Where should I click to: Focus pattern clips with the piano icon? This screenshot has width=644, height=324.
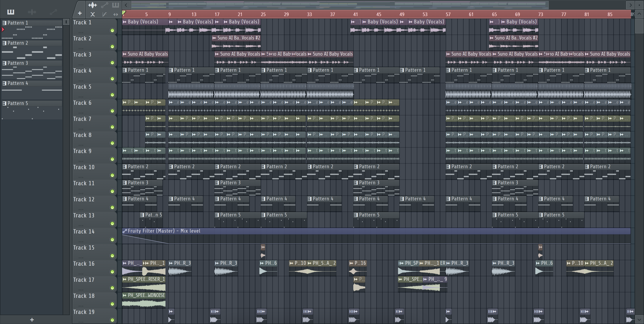116,5
